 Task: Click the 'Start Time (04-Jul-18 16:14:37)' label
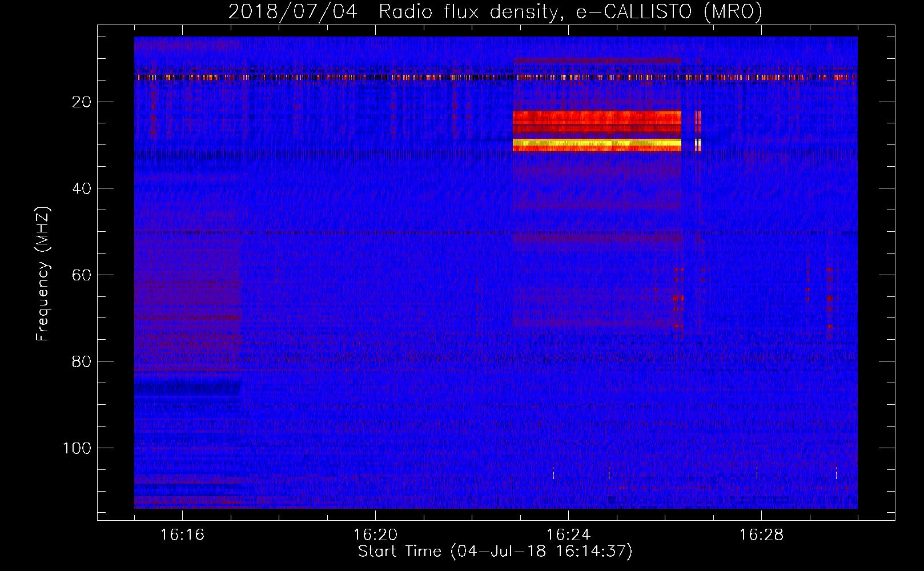pyautogui.click(x=495, y=552)
